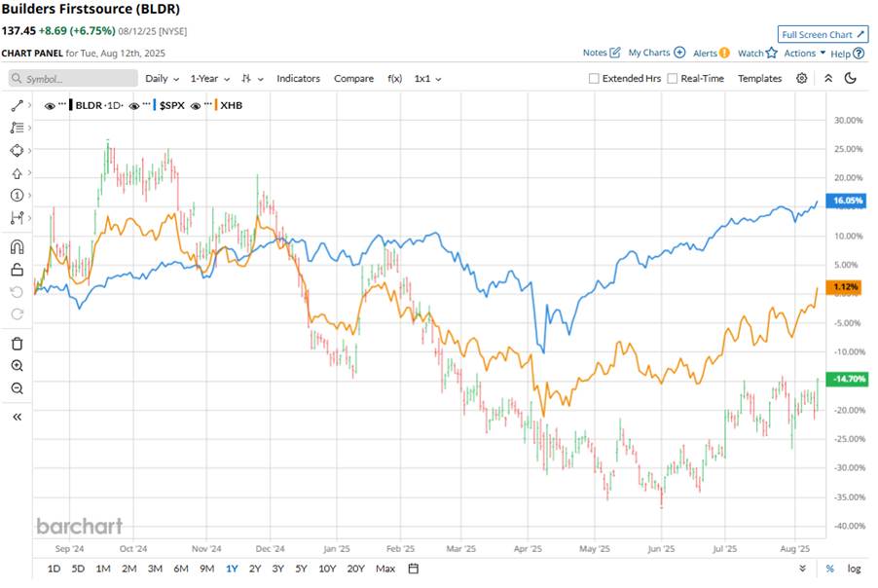Select the arrow marker tool

(x=17, y=173)
